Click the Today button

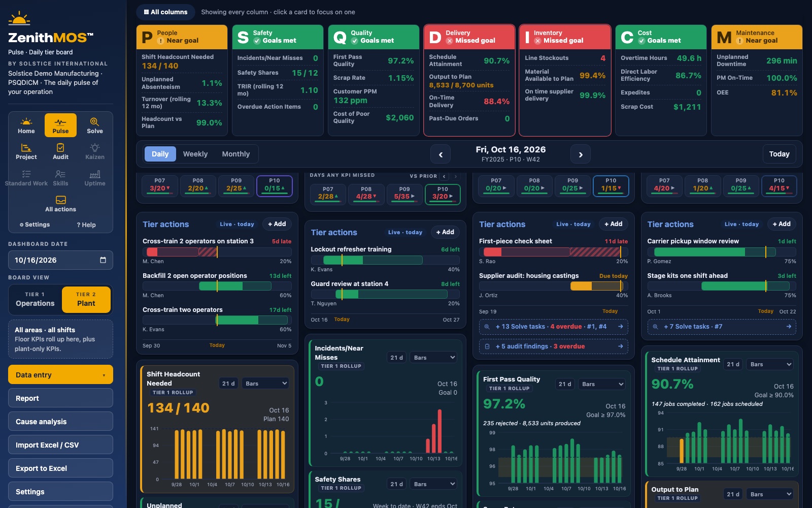tap(779, 154)
